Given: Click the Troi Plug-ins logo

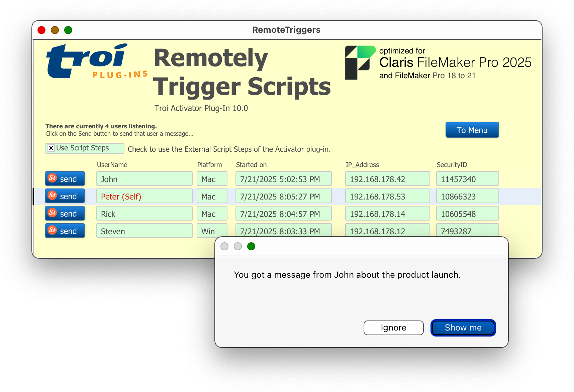Looking at the screenshot, I should tap(97, 61).
